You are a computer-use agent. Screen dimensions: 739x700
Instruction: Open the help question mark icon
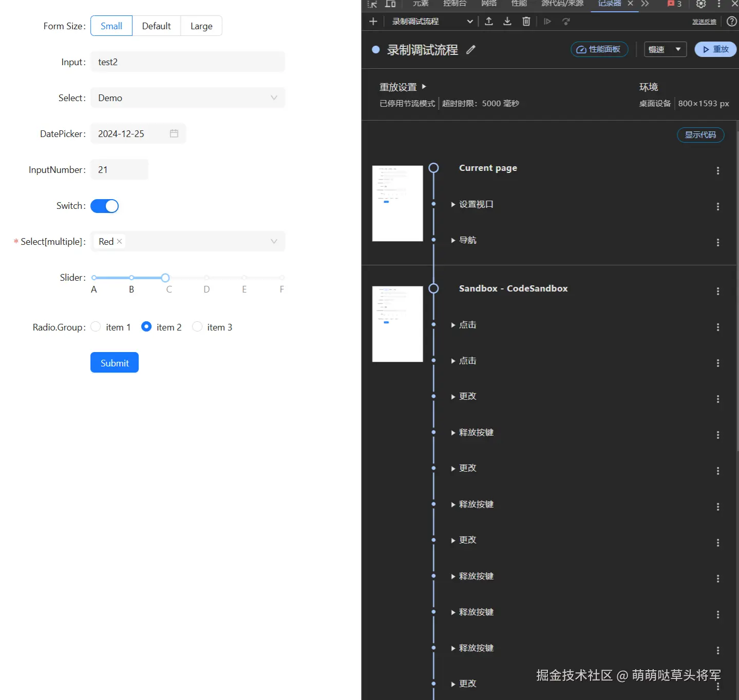coord(732,21)
